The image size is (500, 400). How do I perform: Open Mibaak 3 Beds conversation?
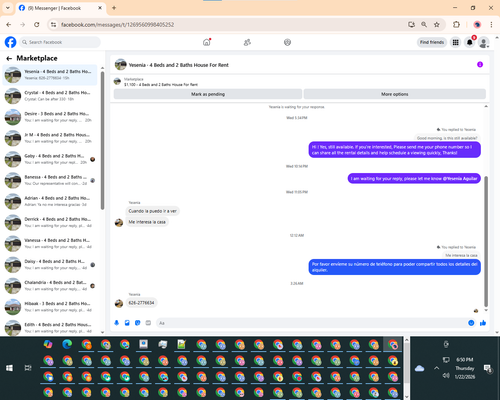pos(50,307)
